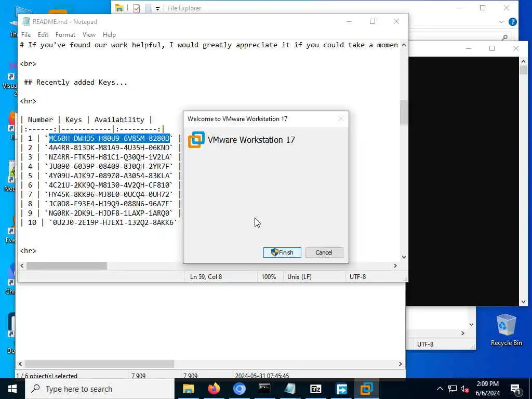Click key JC0D8-F93E4-HJ9Q9-088N6-96A7F
The image size is (532, 399).
point(109,204)
